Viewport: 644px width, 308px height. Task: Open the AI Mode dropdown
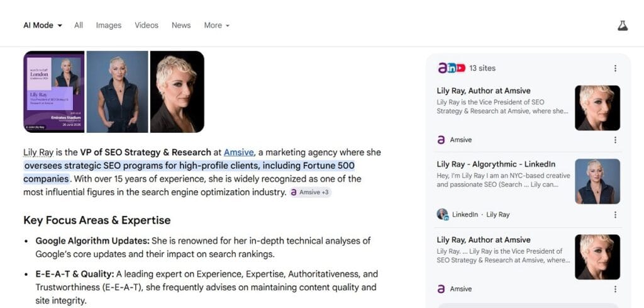point(43,25)
